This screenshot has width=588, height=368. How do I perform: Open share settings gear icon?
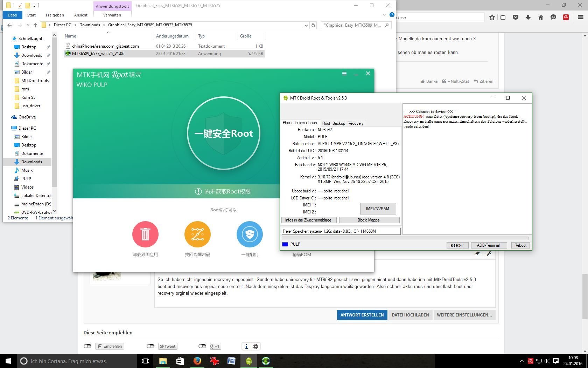(256, 346)
